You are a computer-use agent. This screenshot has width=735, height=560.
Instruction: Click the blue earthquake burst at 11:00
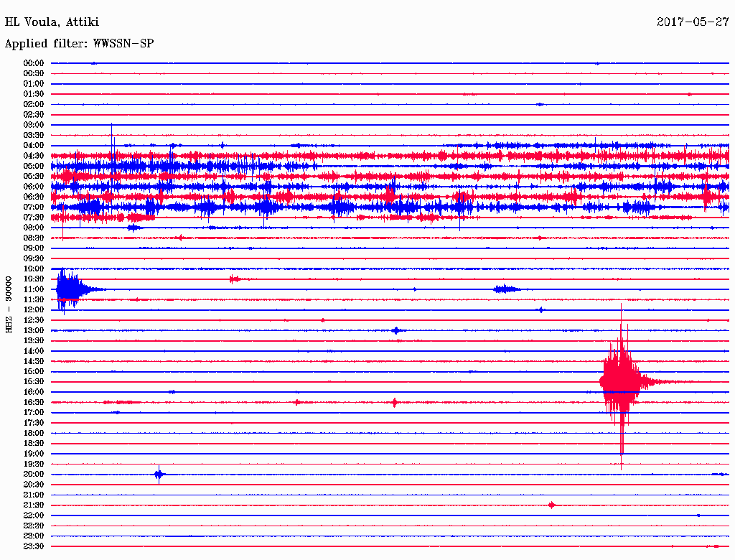(70, 289)
